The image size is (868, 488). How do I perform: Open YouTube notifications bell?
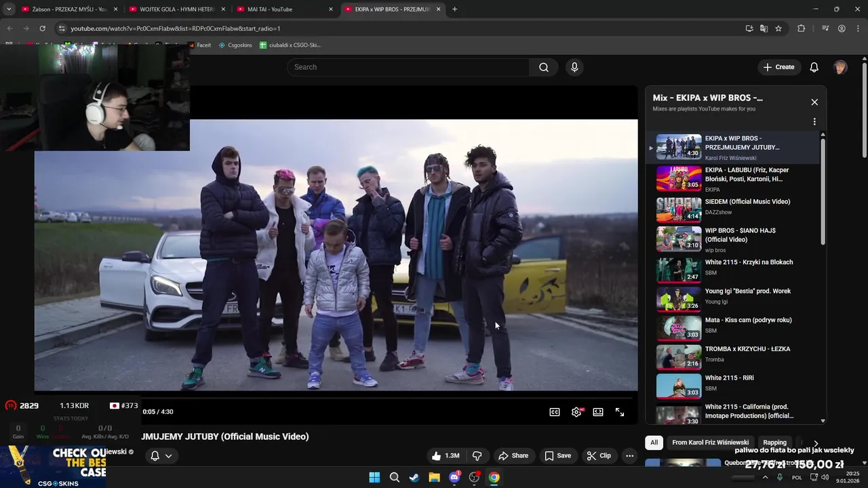[x=814, y=67]
